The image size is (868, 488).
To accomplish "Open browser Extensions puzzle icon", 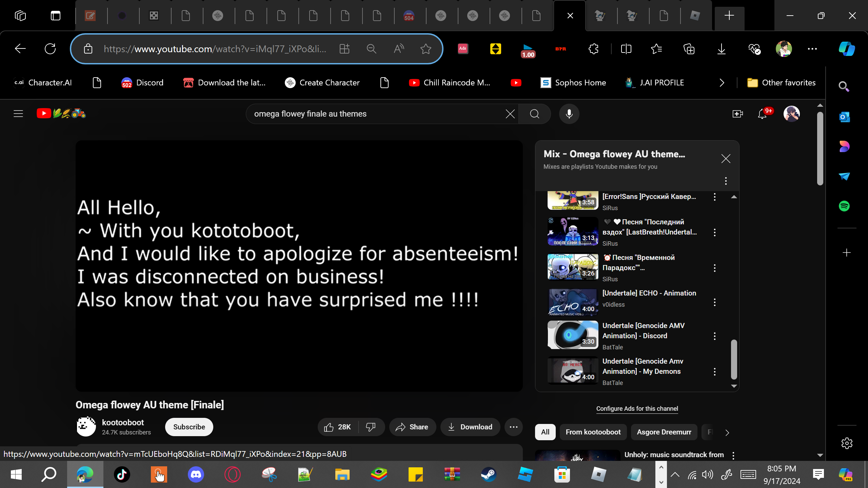I will 593,49.
